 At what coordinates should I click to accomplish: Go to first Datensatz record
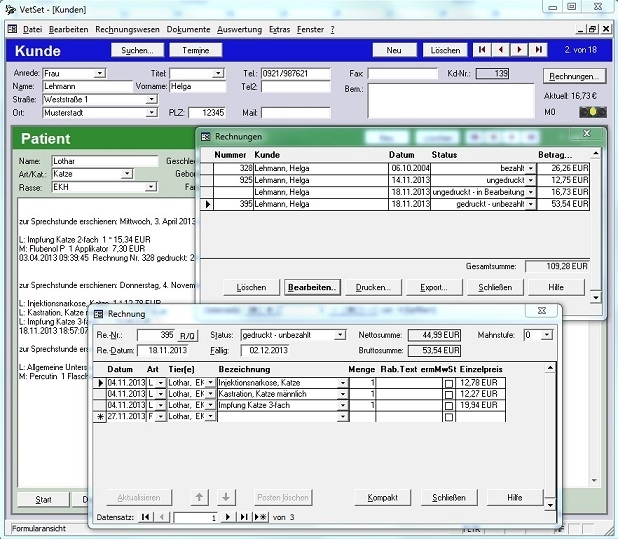(x=145, y=517)
